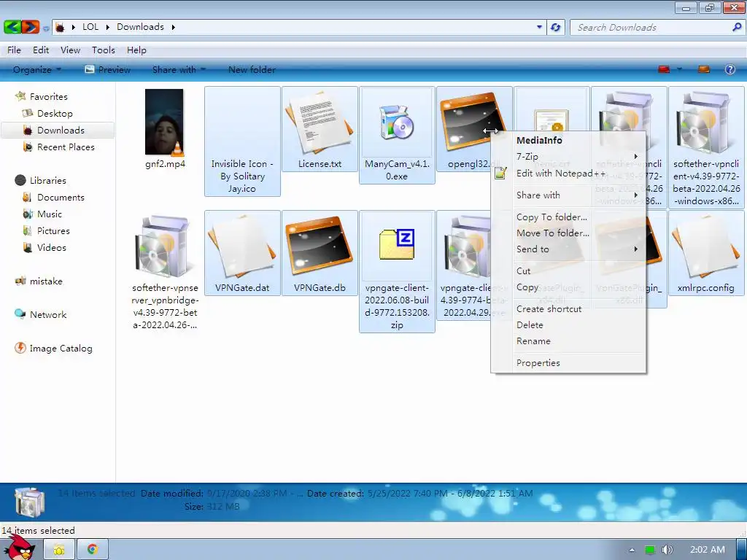Open the taskbar file explorer icon
The width and height of the screenshot is (747, 560).
(59, 550)
